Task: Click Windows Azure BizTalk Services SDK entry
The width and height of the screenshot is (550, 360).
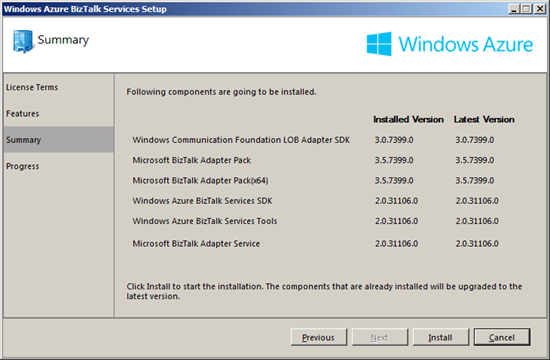Action: (x=202, y=201)
